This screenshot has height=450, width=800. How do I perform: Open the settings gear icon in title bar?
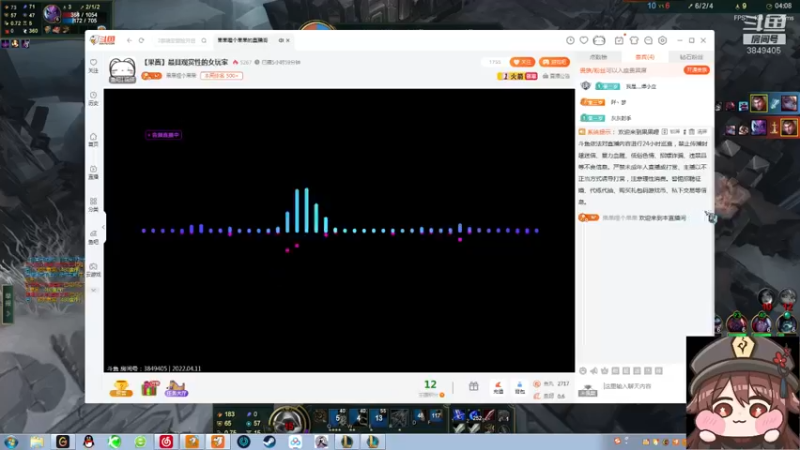point(662,40)
